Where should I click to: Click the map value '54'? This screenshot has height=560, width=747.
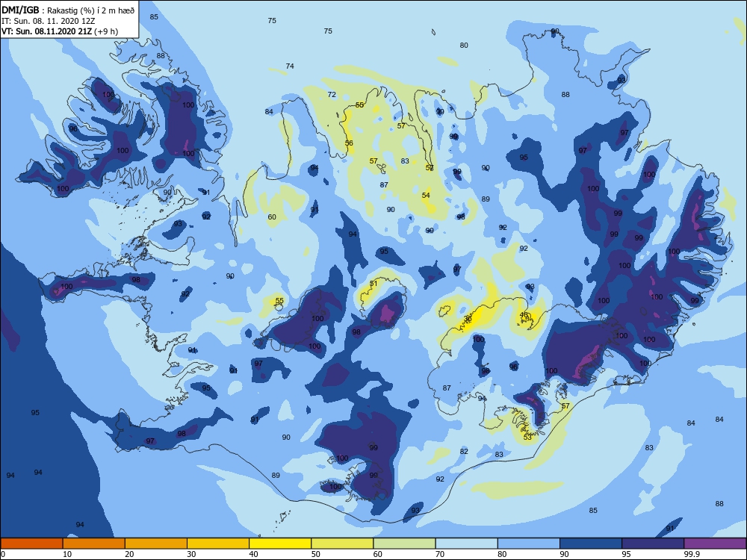(426, 195)
